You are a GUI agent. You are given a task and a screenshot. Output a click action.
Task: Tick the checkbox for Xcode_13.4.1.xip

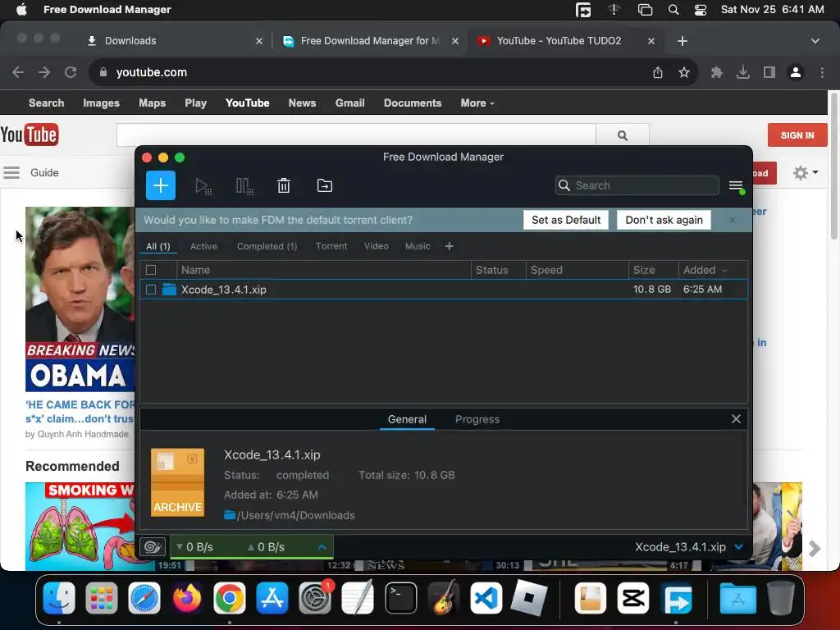(x=151, y=290)
